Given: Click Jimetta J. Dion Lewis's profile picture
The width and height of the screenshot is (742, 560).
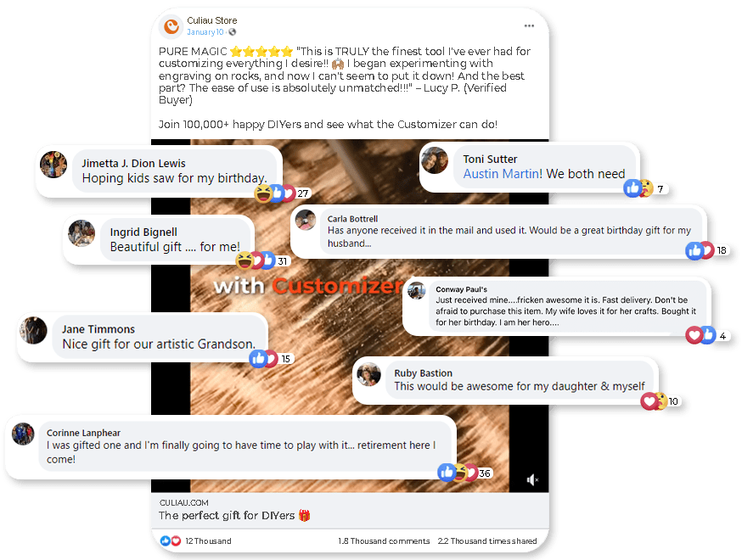Looking at the screenshot, I should 53,165.
